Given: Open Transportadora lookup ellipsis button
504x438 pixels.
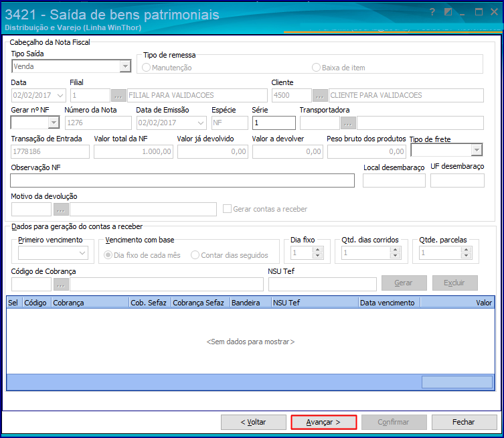Looking at the screenshot, I should [x=348, y=123].
